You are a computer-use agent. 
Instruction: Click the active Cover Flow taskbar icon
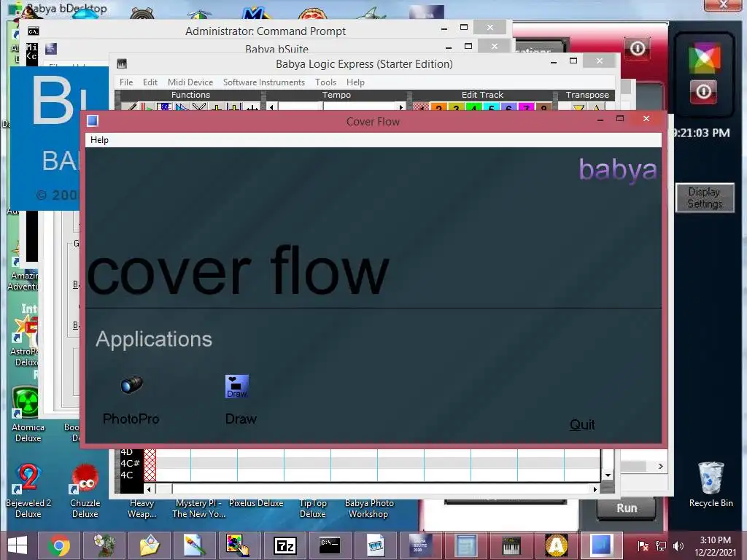point(602,545)
